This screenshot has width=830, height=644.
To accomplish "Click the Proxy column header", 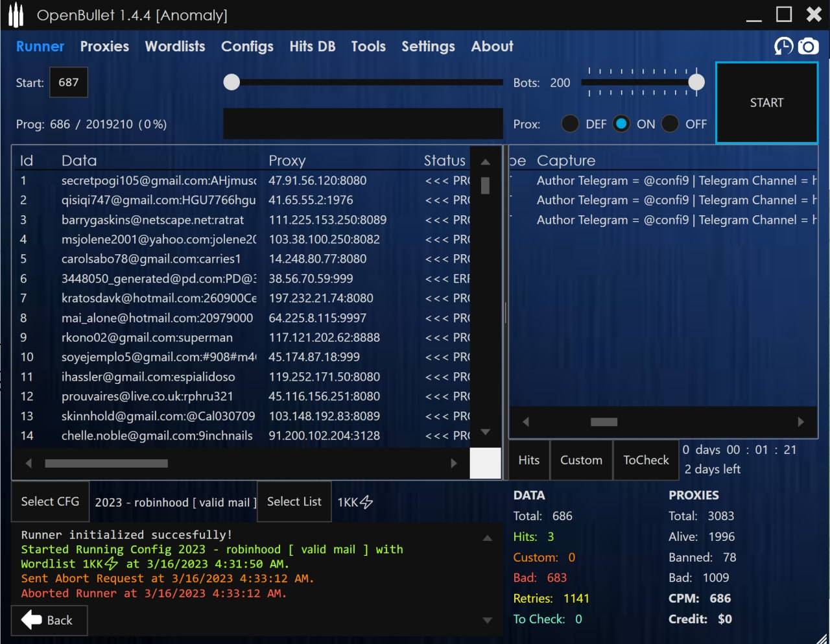I will click(x=287, y=161).
